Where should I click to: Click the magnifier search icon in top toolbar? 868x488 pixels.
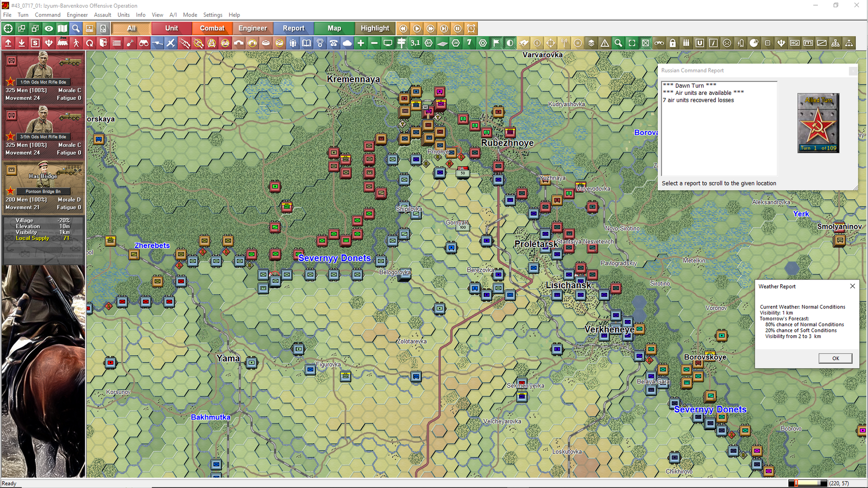click(x=76, y=29)
